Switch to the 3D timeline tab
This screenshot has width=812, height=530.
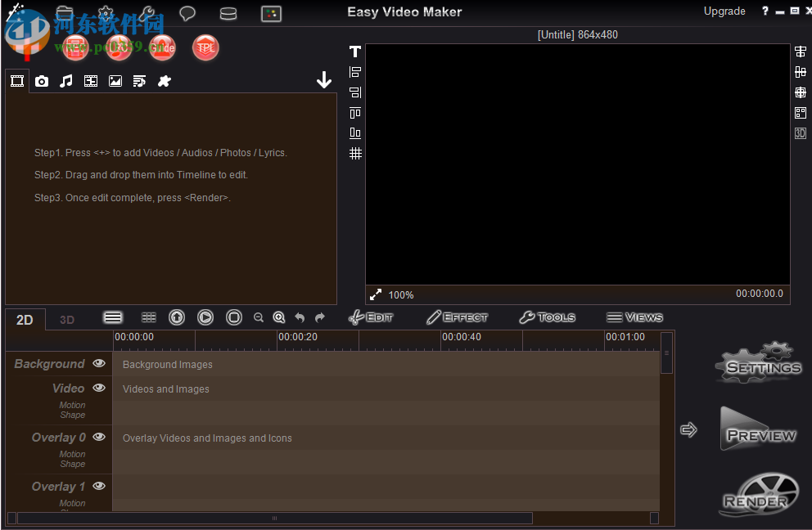click(66, 319)
